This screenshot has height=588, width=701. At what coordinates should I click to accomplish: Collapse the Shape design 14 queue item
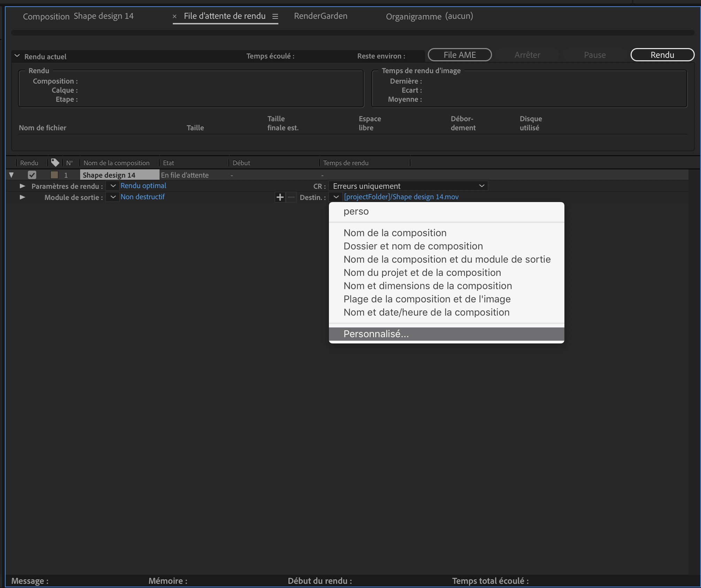pos(11,175)
